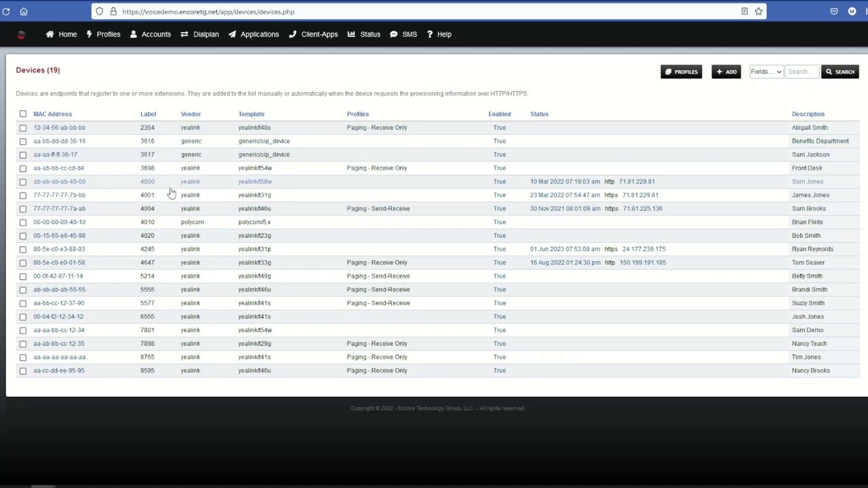868x488 pixels.
Task: Click the PROFILES button
Action: tap(682, 72)
